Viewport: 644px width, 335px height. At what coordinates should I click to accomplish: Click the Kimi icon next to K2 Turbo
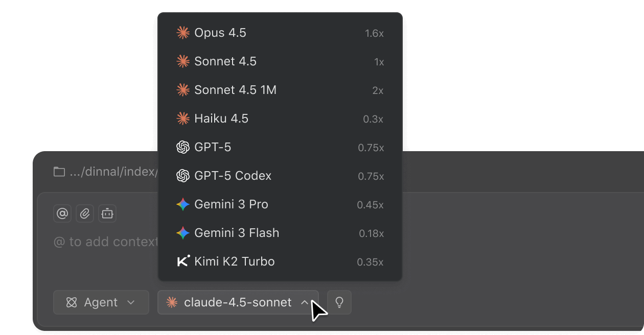coord(182,261)
